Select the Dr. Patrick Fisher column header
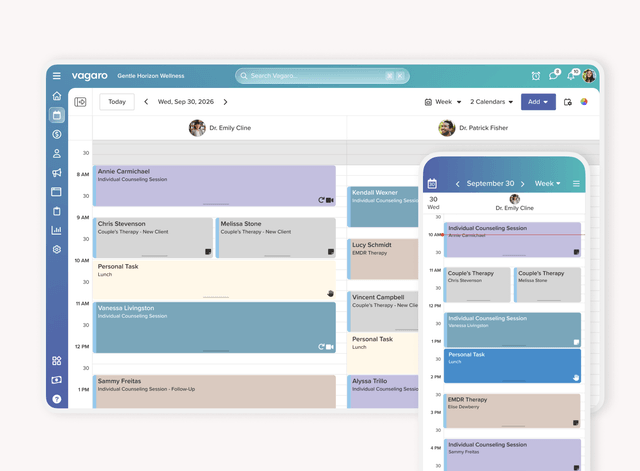 point(473,128)
